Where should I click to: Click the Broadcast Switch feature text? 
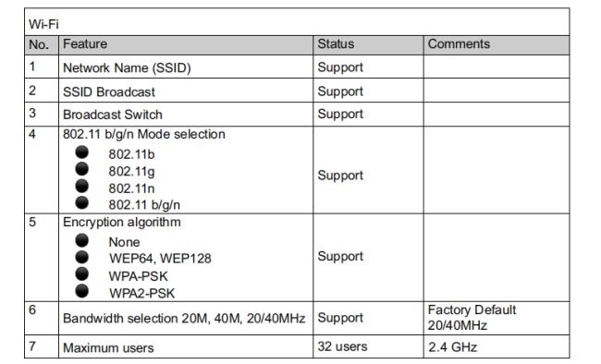[x=113, y=115]
